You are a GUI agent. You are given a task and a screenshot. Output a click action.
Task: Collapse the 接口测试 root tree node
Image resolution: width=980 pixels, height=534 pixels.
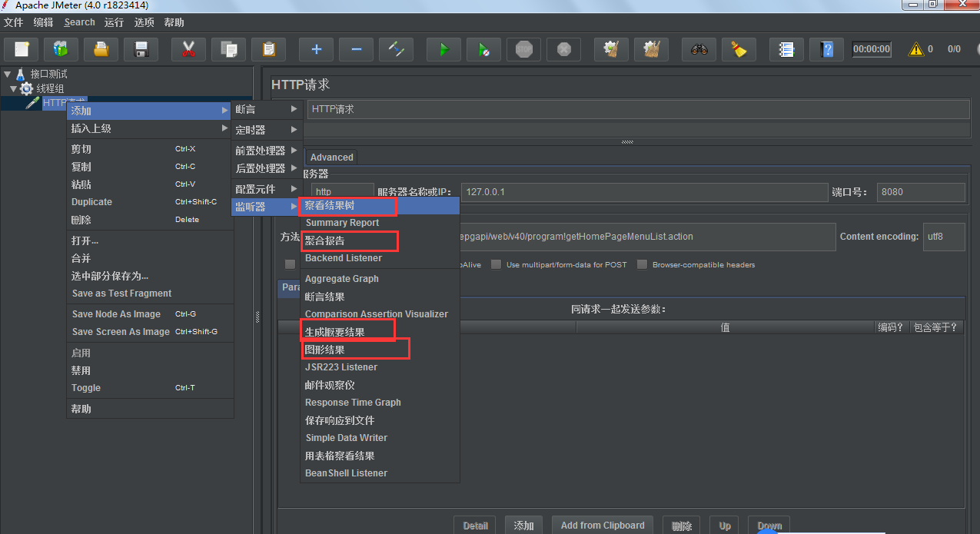[7, 75]
